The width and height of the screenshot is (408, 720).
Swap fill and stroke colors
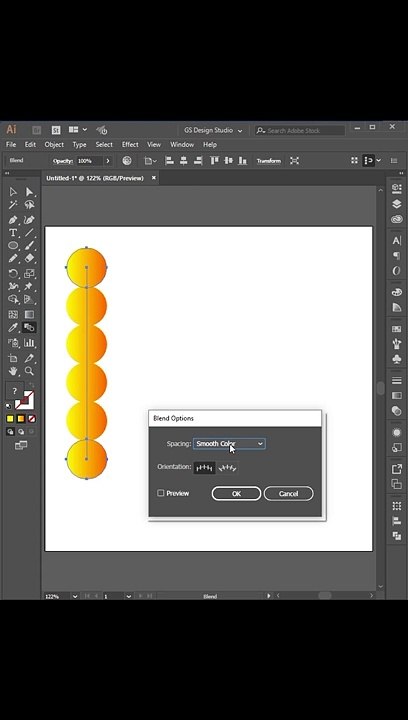tap(31, 385)
